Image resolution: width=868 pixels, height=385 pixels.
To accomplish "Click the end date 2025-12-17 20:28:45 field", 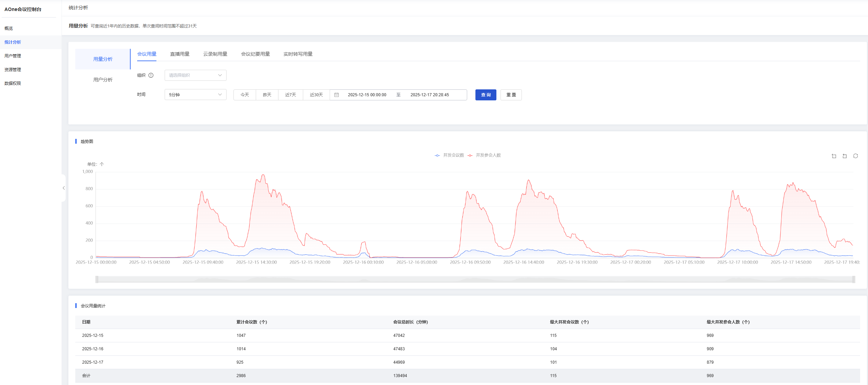I will [x=429, y=95].
